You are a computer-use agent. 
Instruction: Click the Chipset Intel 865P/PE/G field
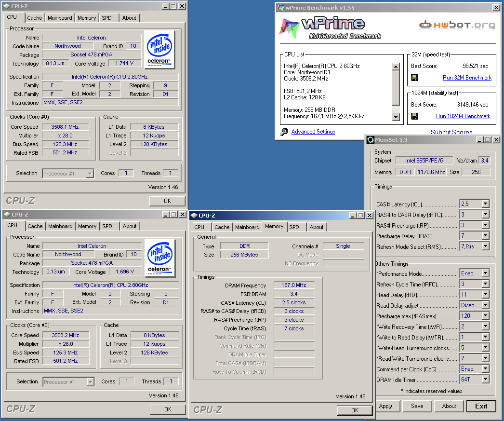pos(424,161)
